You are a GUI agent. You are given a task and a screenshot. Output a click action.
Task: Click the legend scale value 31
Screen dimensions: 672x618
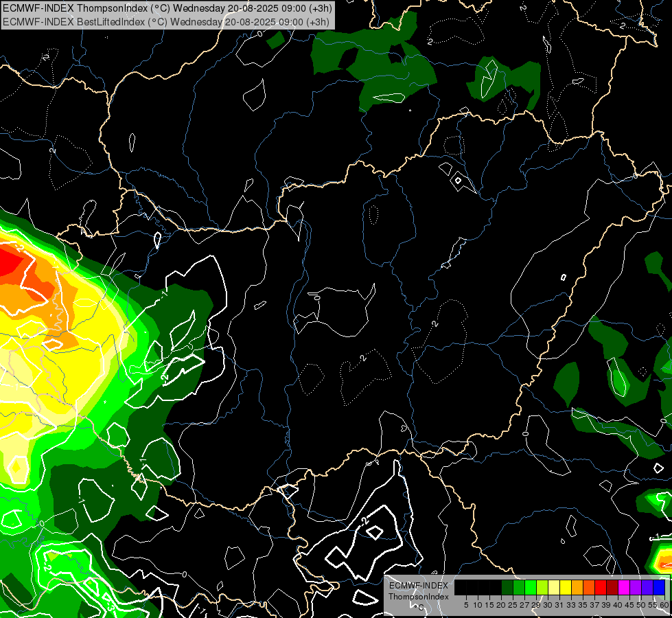pos(559,605)
